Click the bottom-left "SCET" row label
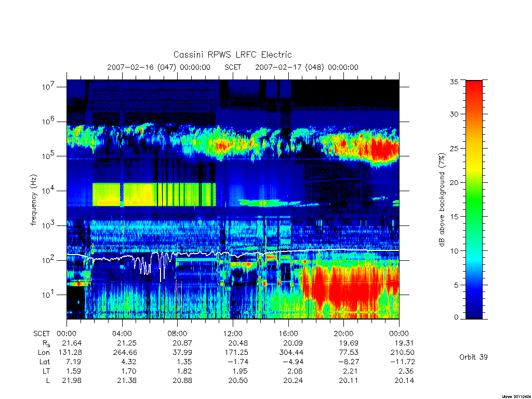This screenshot has height=399, width=532. 42,334
